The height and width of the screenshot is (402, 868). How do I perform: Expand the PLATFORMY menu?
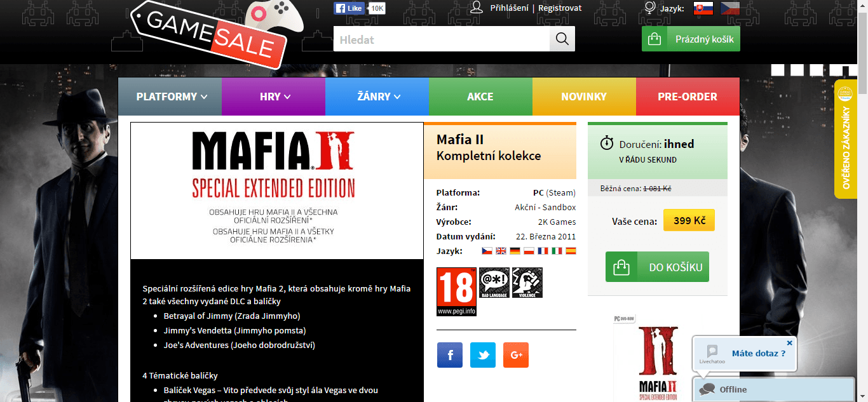tap(170, 97)
